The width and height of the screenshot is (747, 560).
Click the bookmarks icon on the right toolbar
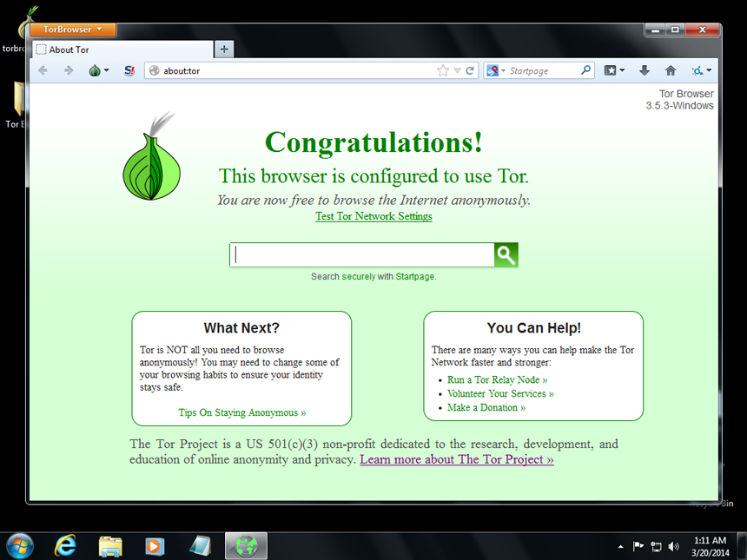click(609, 70)
